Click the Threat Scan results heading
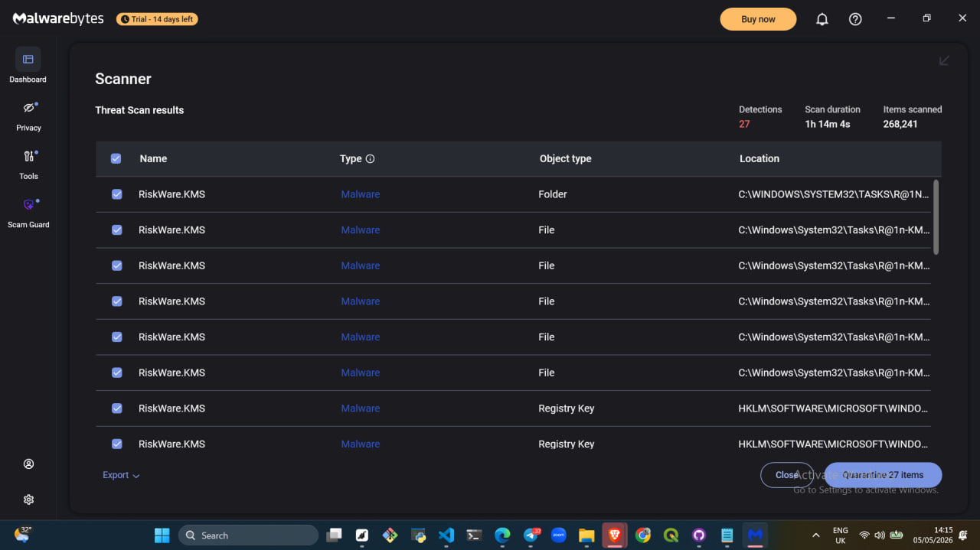This screenshot has width=980, height=550. click(x=139, y=110)
